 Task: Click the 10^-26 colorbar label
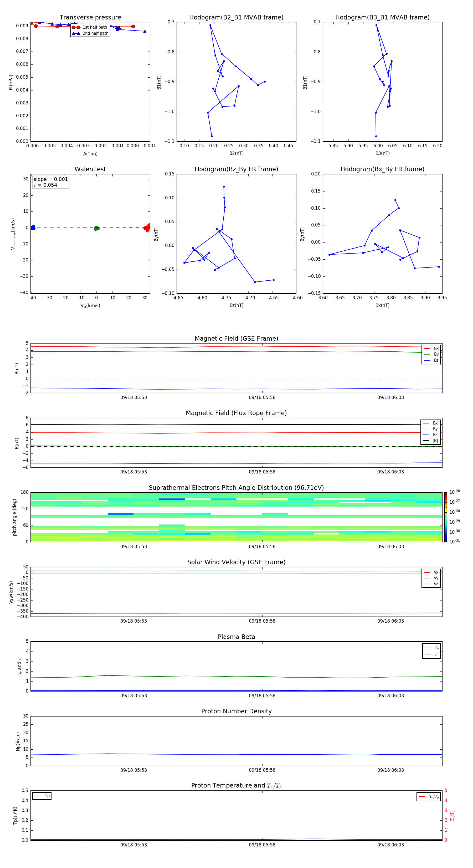coord(455,492)
